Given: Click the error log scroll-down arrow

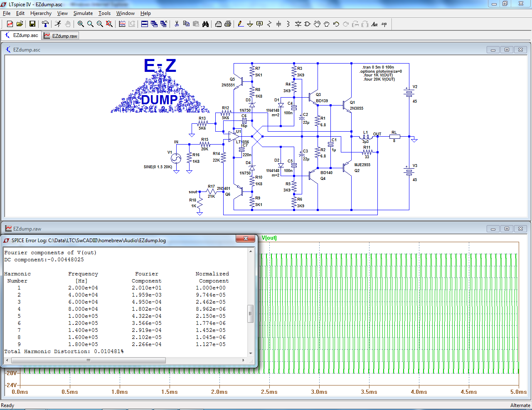Looking at the screenshot, I should coord(250,354).
